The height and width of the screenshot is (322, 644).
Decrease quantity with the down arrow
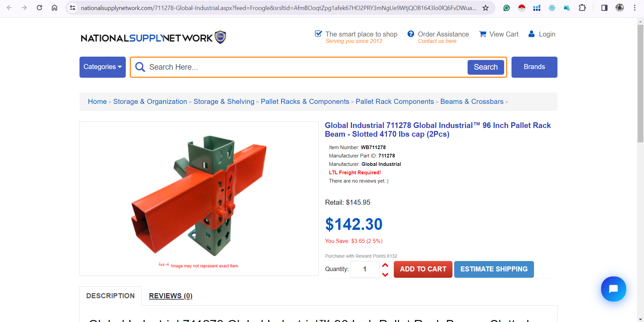(385, 274)
